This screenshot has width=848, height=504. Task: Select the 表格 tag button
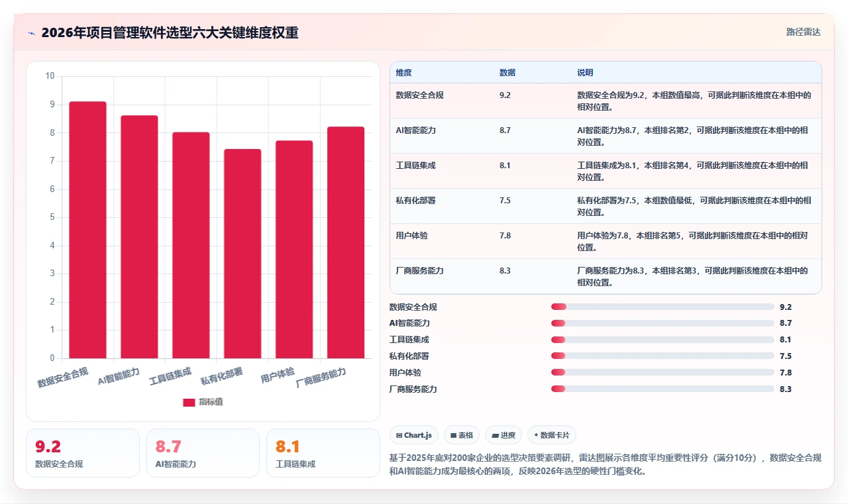click(x=462, y=435)
